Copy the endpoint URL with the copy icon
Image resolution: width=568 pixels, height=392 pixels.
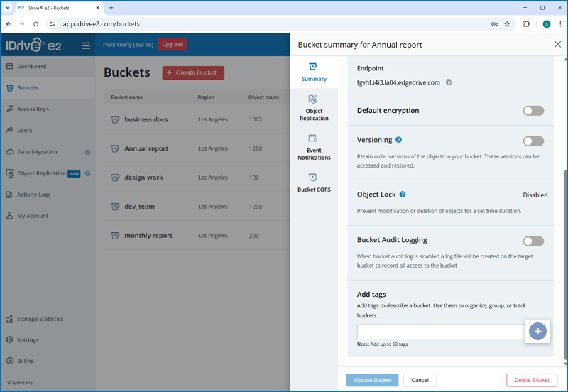(x=449, y=82)
